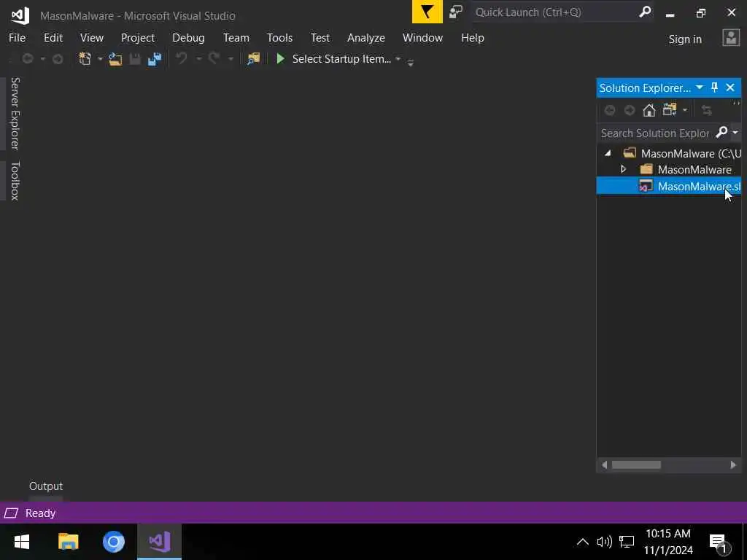
Task: Click the Save toolbar icon
Action: click(135, 59)
